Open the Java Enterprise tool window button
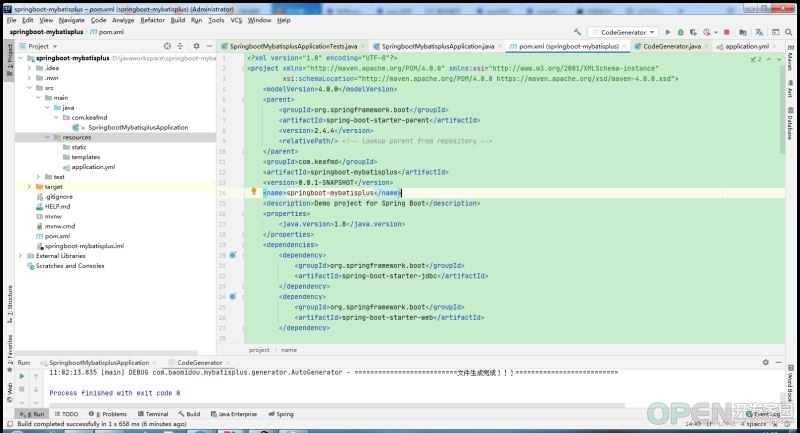The height and width of the screenshot is (433, 800). click(234, 414)
